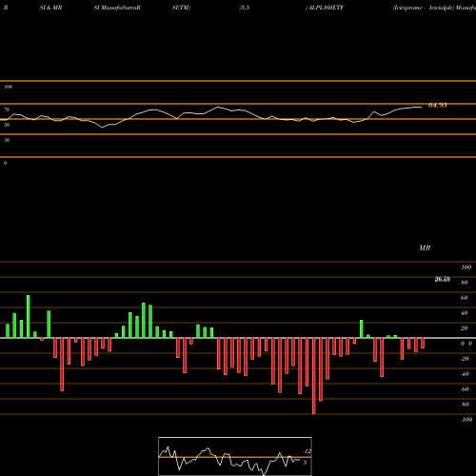Image resolution: width=476 pixels, height=476 pixels.
Task: Click the 'SI(TM)' header label
Action: [x=181, y=8]
